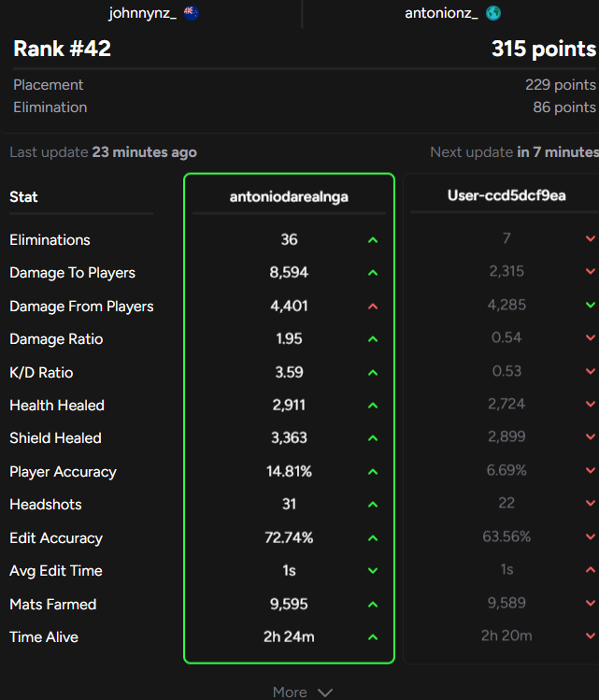Viewport: 599px width, 700px height.
Task: Click the Damage To Players label
Action: point(72,273)
